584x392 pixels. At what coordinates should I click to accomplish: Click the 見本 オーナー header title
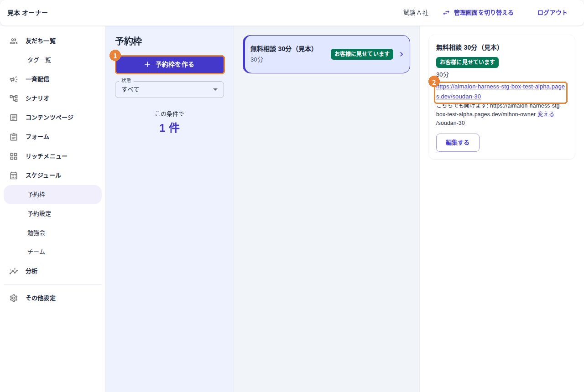(x=27, y=13)
